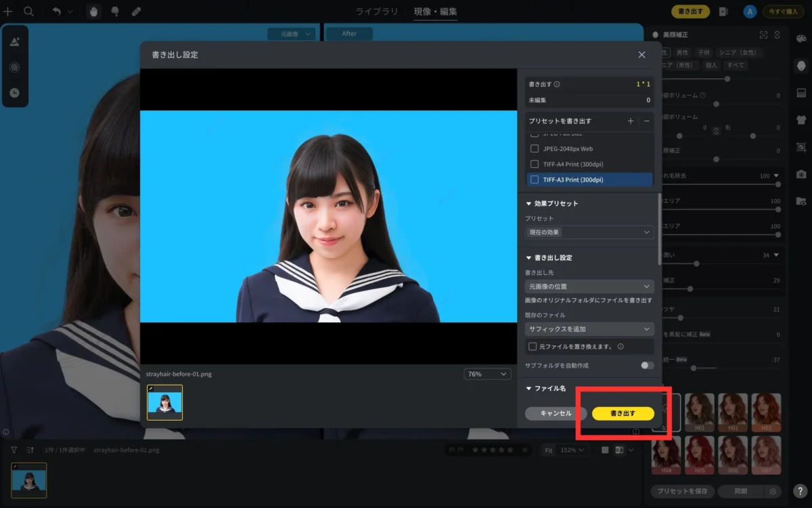
Task: Click the undo arrow in the toolbar
Action: point(57,12)
